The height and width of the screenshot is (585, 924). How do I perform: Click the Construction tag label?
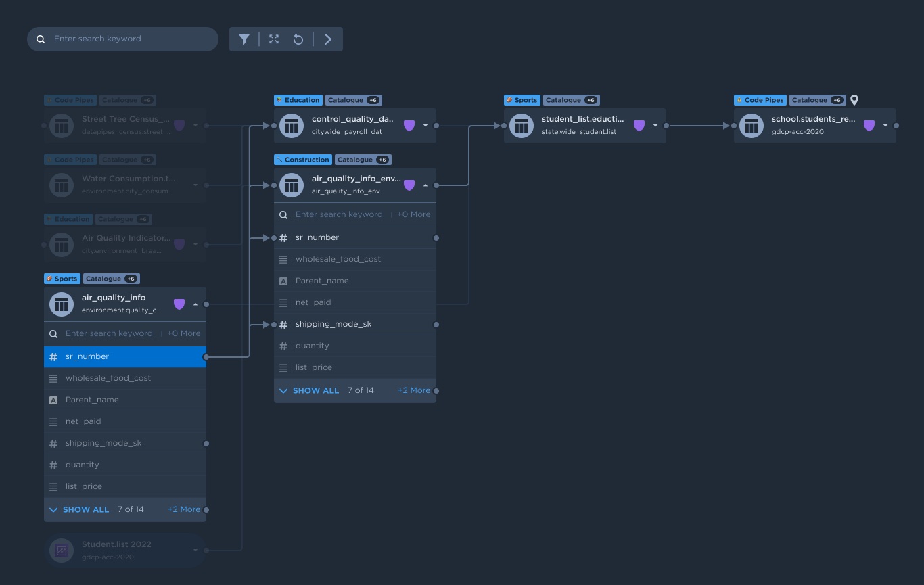tap(303, 160)
